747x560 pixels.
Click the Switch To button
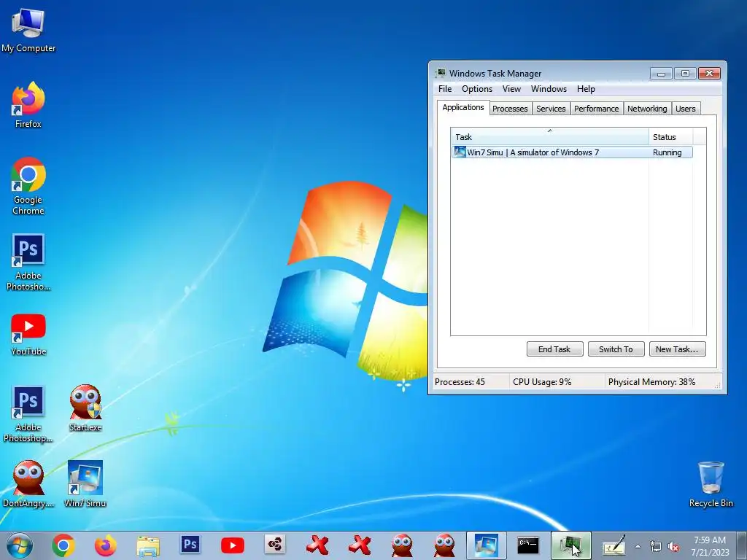pyautogui.click(x=616, y=349)
